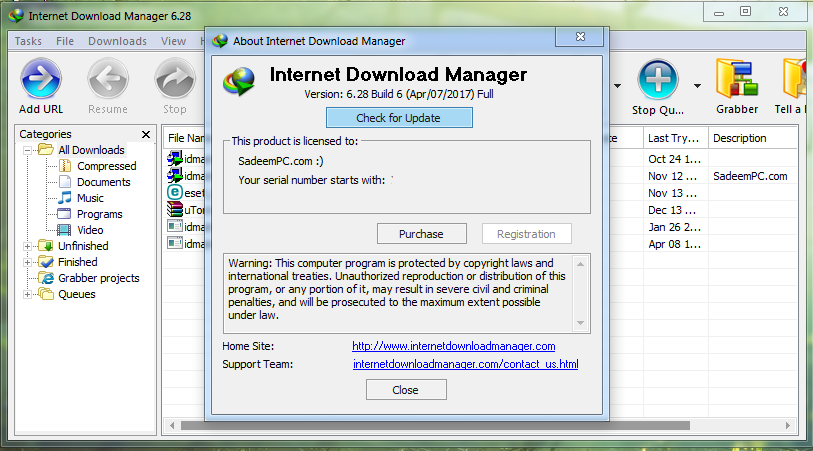The width and height of the screenshot is (813, 451).
Task: Open the Tasks menu
Action: click(x=28, y=41)
